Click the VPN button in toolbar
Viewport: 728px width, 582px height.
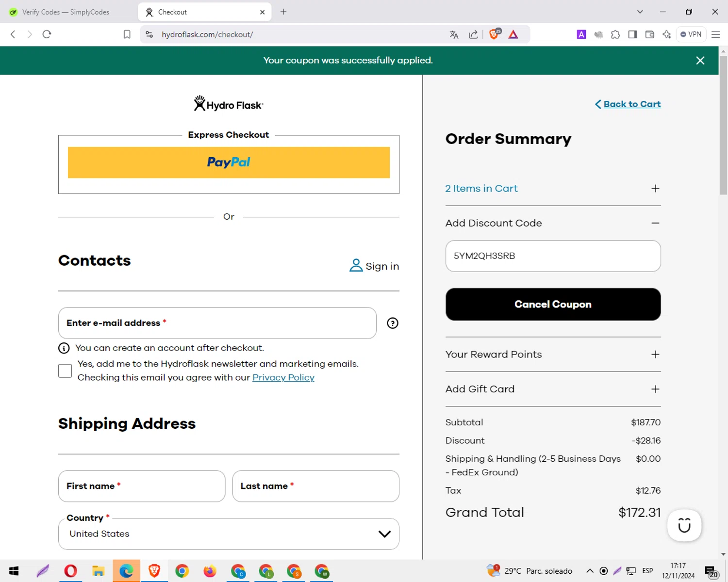pyautogui.click(x=691, y=34)
